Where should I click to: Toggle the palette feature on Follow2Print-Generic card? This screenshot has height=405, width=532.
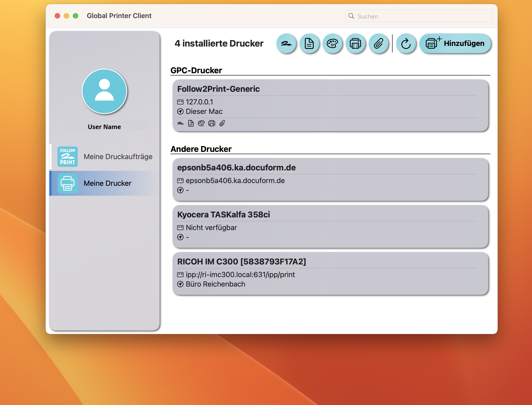[201, 123]
